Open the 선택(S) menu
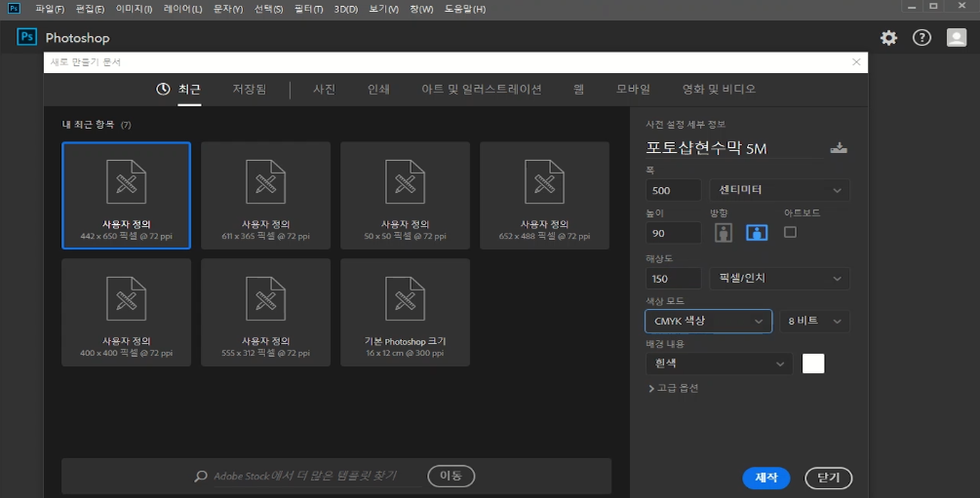The width and height of the screenshot is (980, 498). [269, 9]
